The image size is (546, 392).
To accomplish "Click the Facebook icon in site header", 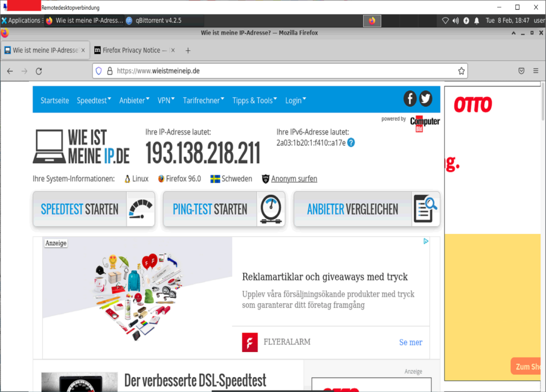I will pos(410,98).
